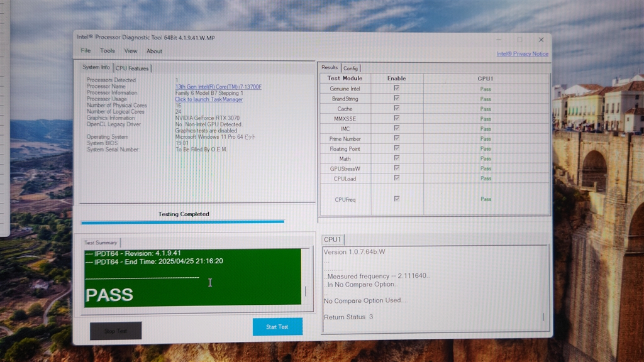Click the PASS text in summary
The height and width of the screenshot is (362, 644).
(x=109, y=295)
